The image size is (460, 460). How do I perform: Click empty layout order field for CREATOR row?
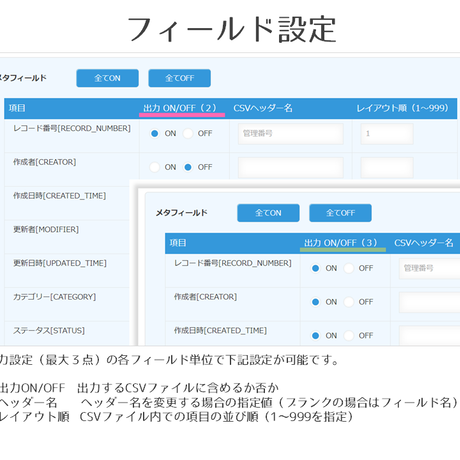387,168
